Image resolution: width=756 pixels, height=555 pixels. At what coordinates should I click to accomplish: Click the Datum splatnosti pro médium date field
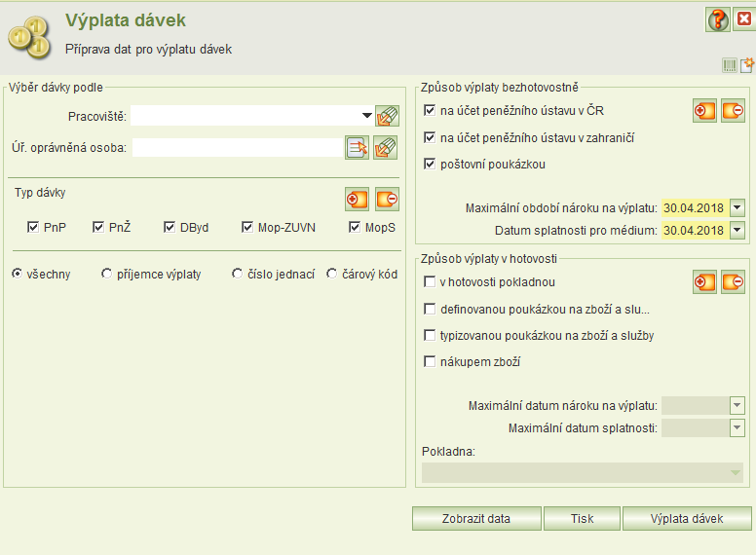pos(695,231)
